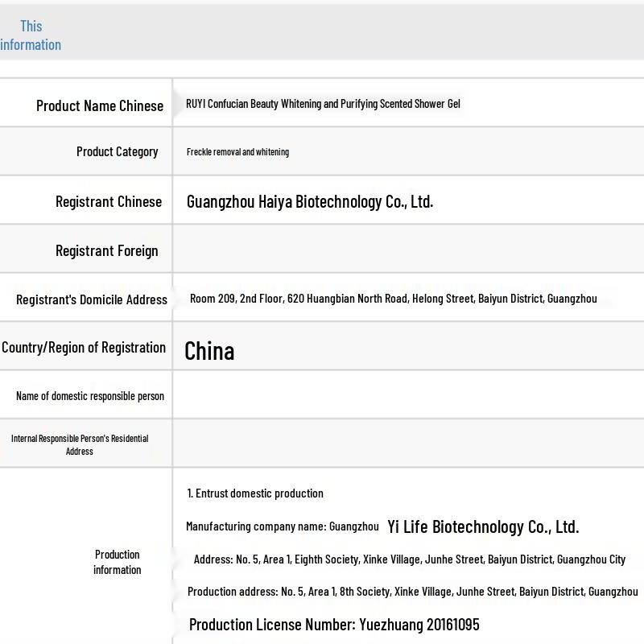
Task: Select the RUYI Confucian Beauty shower gel name
Action: click(x=323, y=104)
